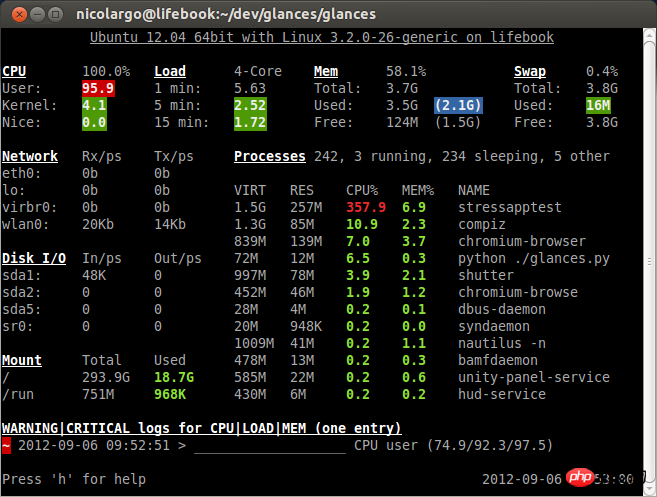Click the Mem section heading
This screenshot has height=497, width=657.
coord(326,71)
